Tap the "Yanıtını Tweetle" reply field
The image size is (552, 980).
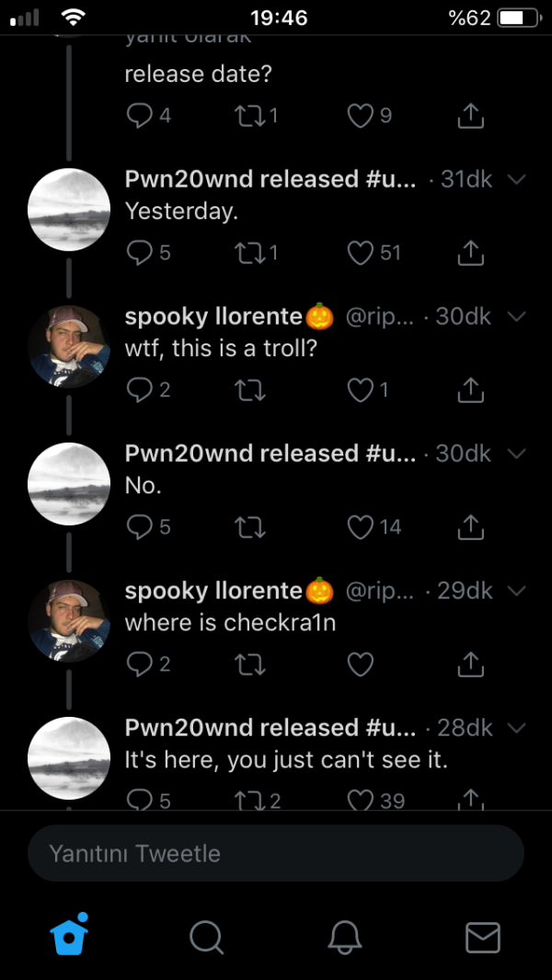pos(276,853)
